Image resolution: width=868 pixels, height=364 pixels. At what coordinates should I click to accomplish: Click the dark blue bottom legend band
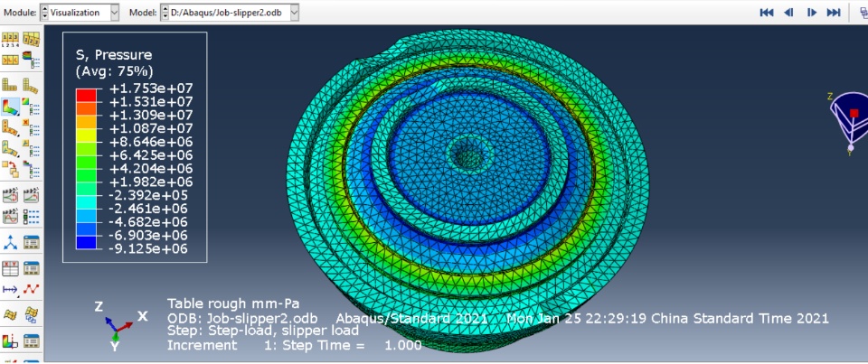[86, 243]
